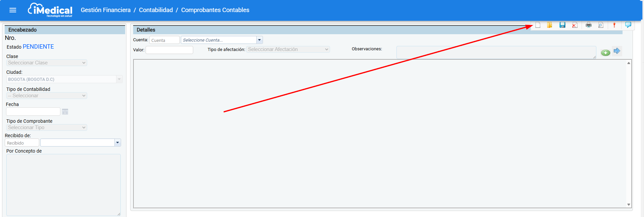Click the blue right arrow icon
This screenshot has height=217, width=644.
point(617,51)
